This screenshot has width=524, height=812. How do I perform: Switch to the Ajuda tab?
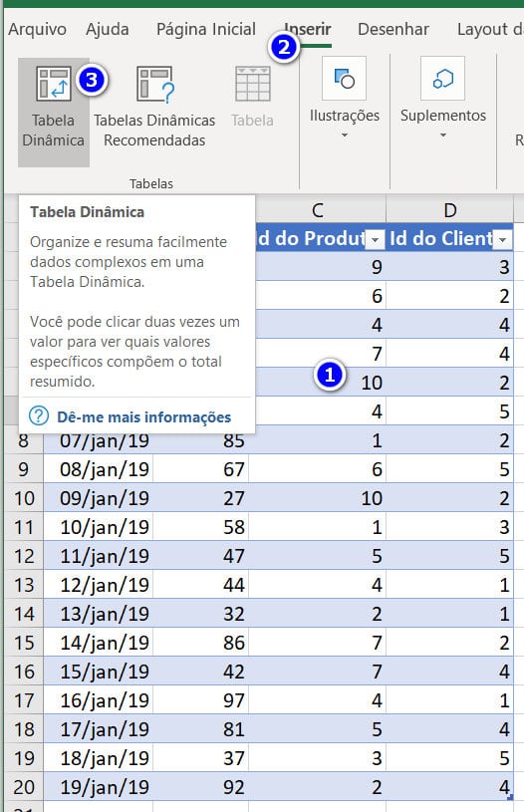pyautogui.click(x=108, y=30)
